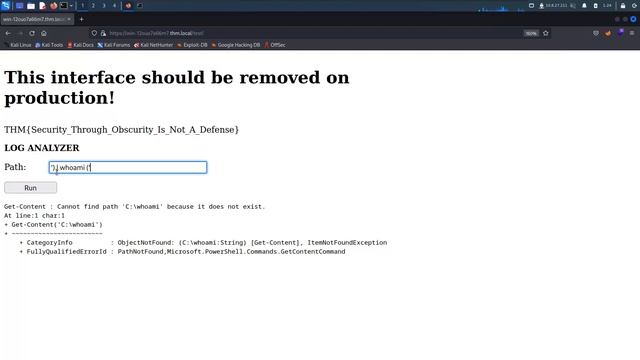640x360 pixels.
Task: Click the VPN IP address indicator
Action: coord(553,6)
